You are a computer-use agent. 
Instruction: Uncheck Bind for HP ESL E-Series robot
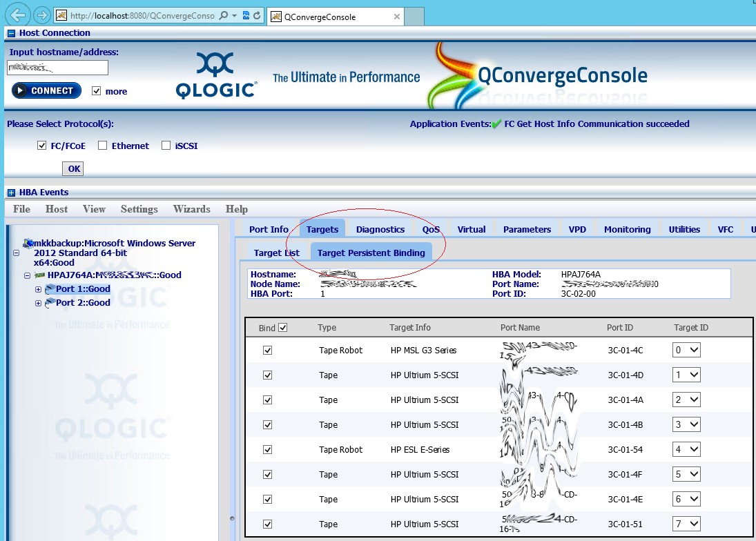(268, 449)
